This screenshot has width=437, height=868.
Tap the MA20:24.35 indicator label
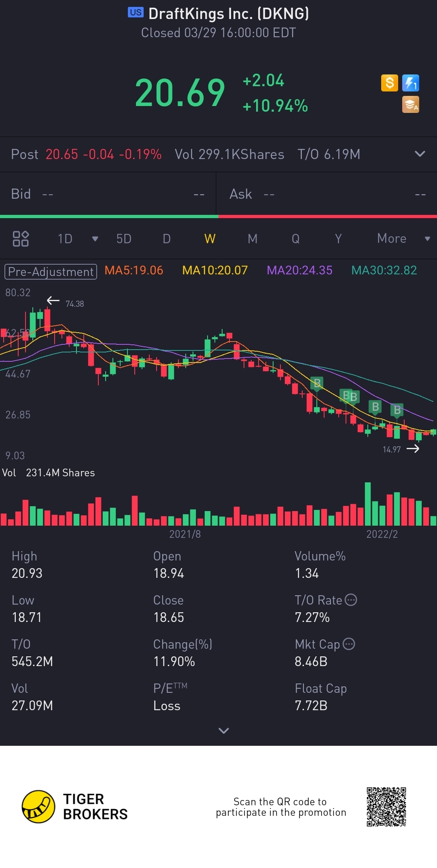pos(299,270)
